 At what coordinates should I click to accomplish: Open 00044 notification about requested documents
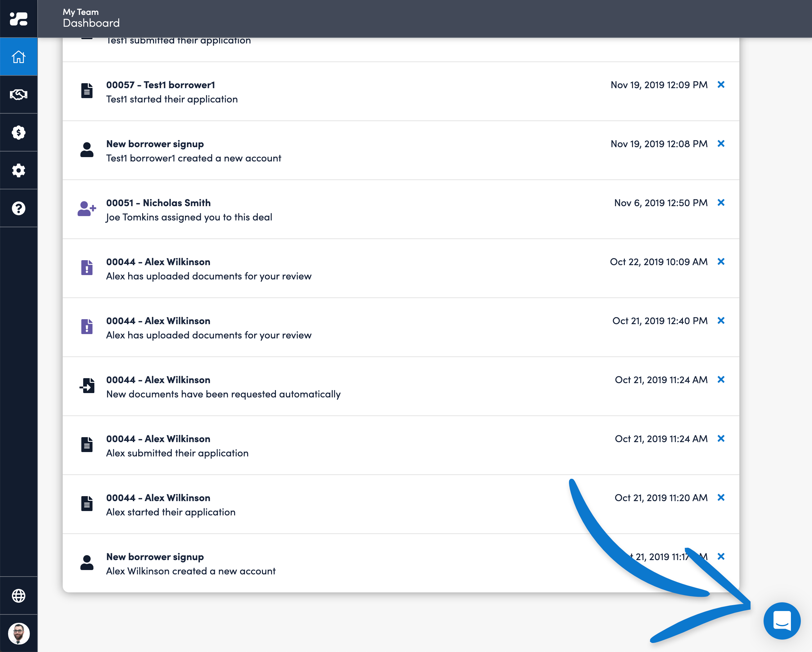[x=401, y=386]
